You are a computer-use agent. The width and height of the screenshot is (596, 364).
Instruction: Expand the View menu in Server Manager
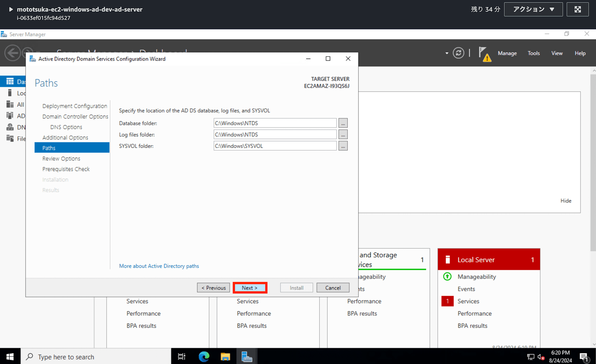[556, 53]
